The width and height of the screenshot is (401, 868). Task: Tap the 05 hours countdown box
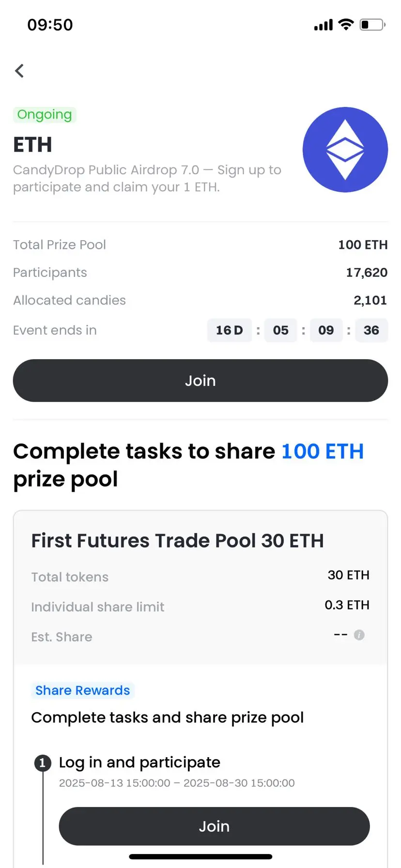[x=281, y=330]
